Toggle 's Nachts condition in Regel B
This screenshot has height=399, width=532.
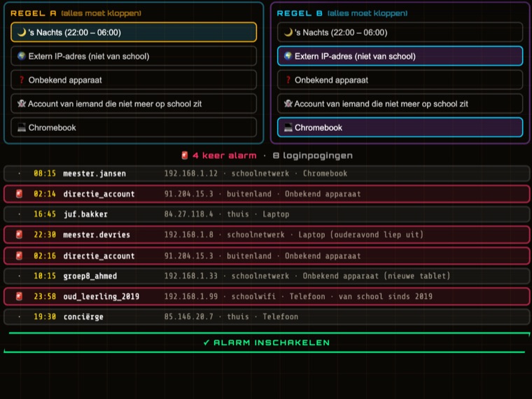400,32
